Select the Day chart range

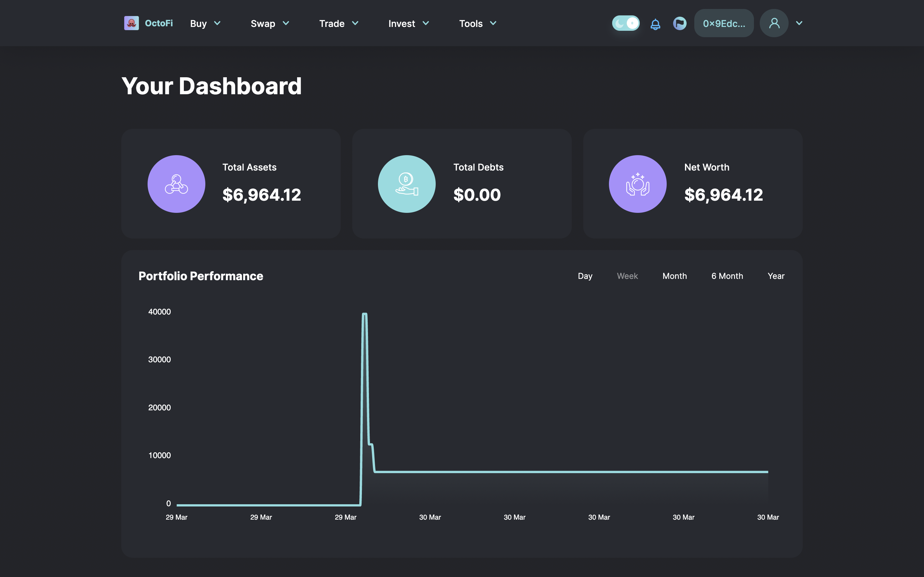point(585,276)
